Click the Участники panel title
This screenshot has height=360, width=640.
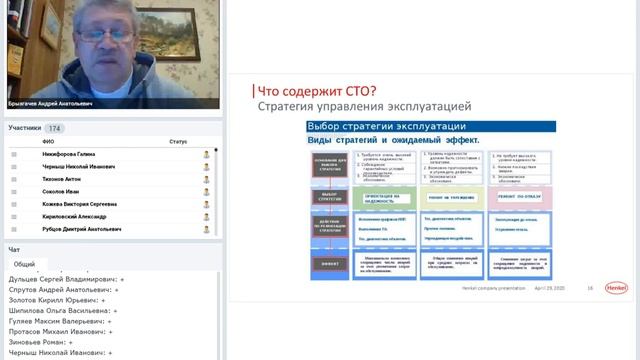[x=24, y=128]
